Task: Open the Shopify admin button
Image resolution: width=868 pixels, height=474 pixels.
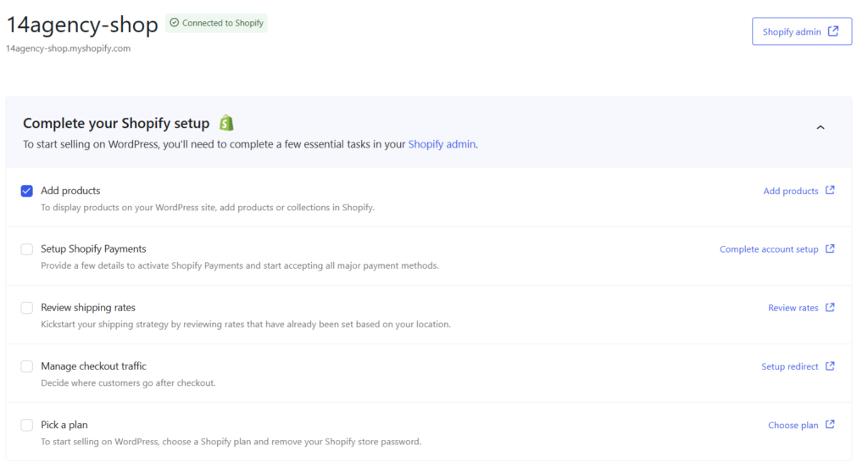Action: pos(801,31)
